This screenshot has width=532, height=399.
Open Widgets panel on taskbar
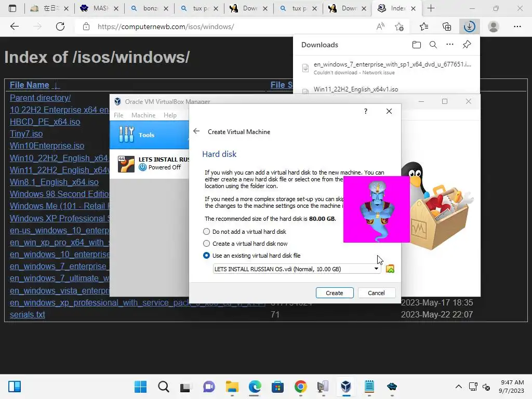(14, 387)
